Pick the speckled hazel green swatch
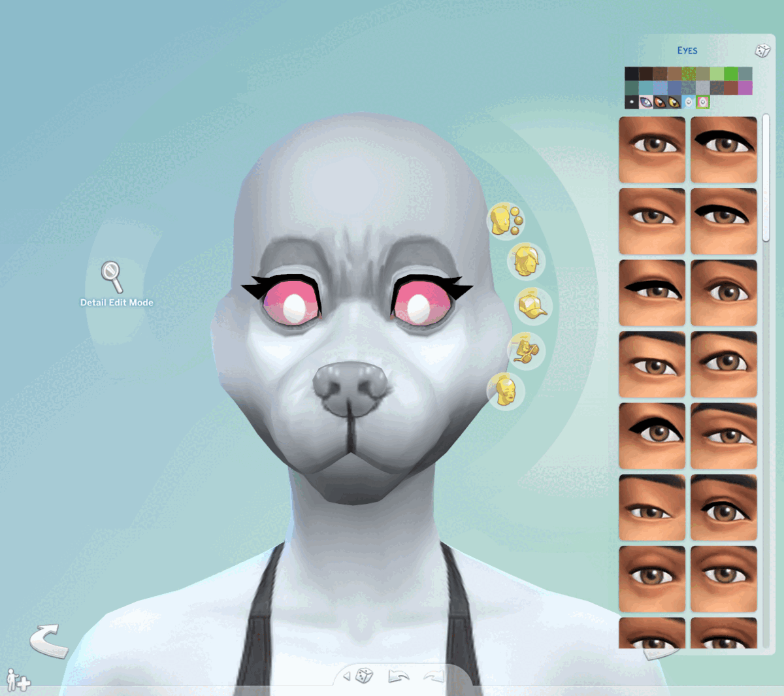The width and height of the screenshot is (784, 696). click(689, 74)
